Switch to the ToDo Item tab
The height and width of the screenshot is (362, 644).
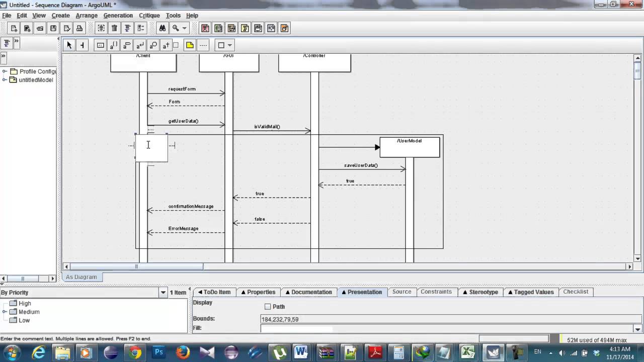click(x=214, y=292)
